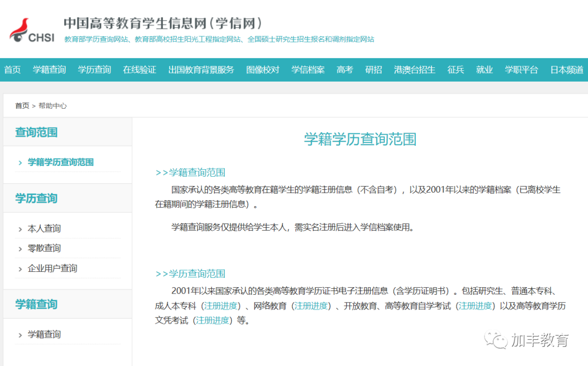Click 首页 in the breadcrumb trail
Screen dimensions: 588x366
(x=22, y=106)
